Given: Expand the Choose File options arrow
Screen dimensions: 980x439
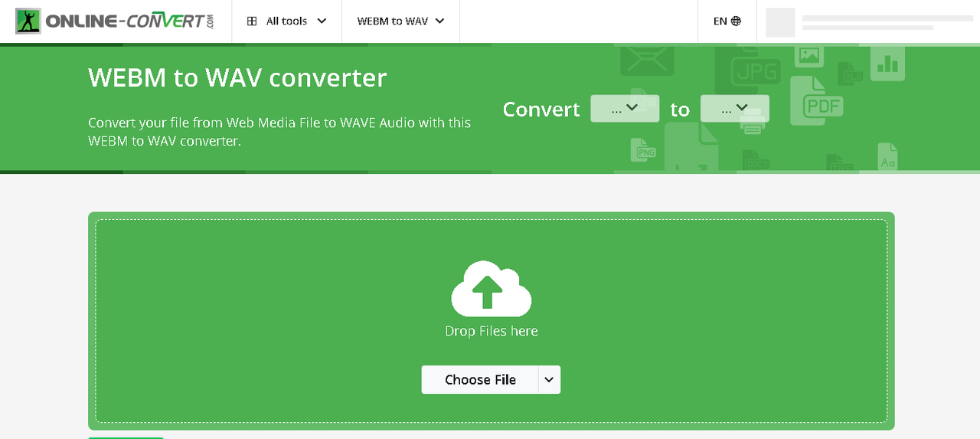Looking at the screenshot, I should click(x=550, y=380).
